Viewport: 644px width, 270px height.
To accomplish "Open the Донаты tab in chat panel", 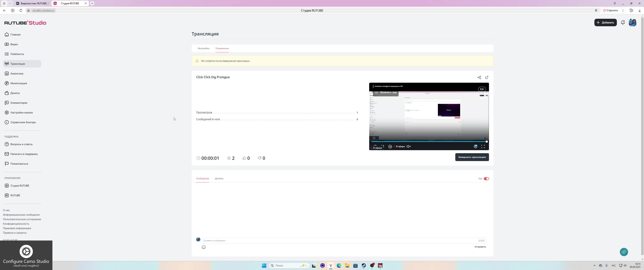I will [x=219, y=178].
